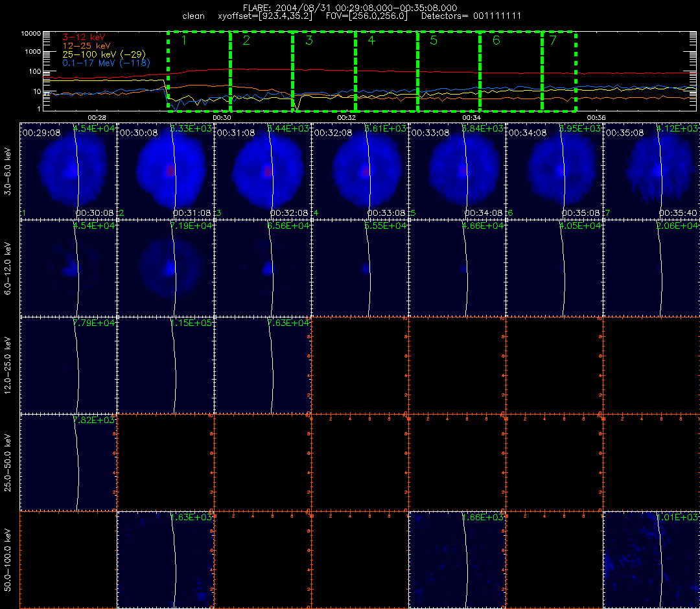Open the 25.0-50.0 keV image with 7.82E+03 peak
The height and width of the screenshot is (609, 700).
pyautogui.click(x=68, y=463)
